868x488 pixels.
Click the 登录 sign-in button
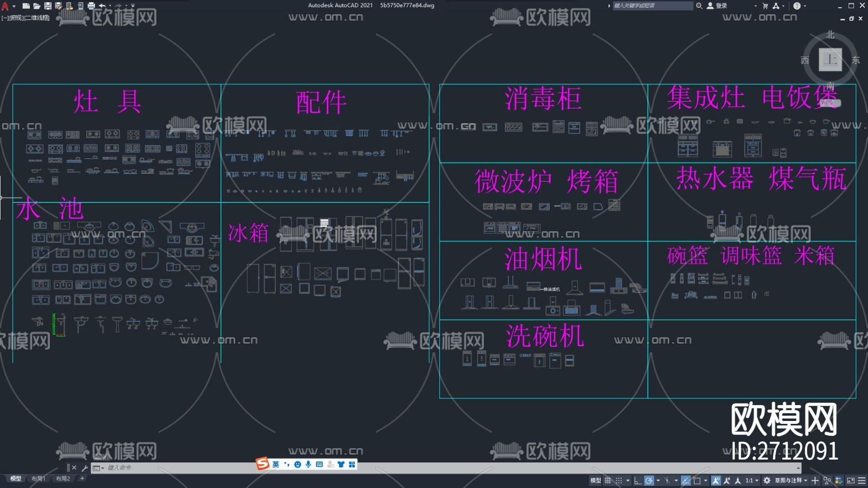[x=719, y=6]
